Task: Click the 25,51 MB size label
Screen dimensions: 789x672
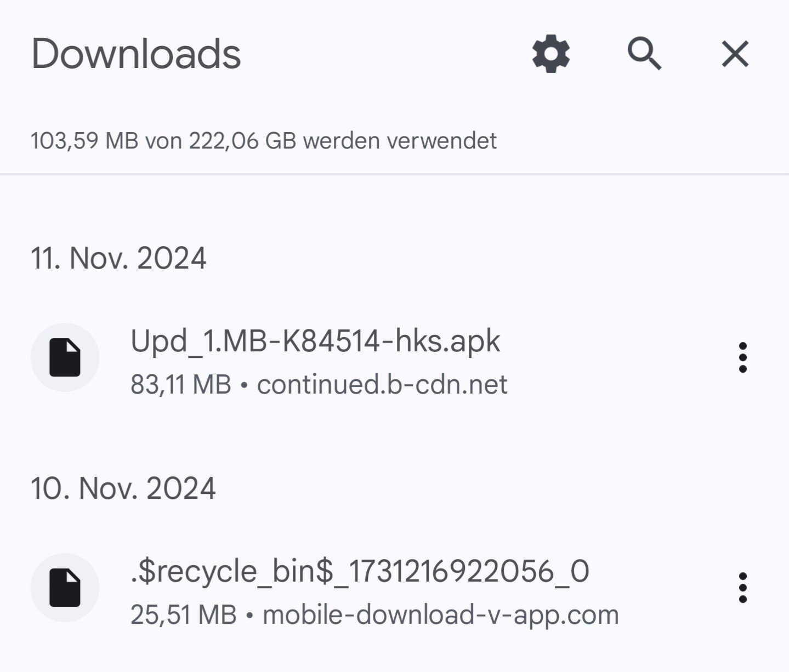Action: (x=183, y=614)
